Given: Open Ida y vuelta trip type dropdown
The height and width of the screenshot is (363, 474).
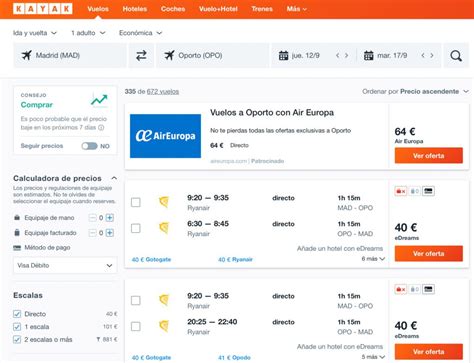Looking at the screenshot, I should 35,33.
